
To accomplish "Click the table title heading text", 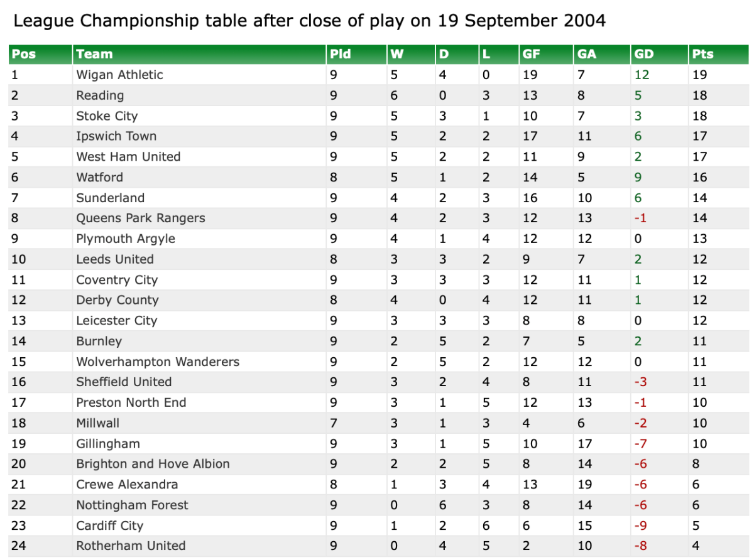I will click(310, 21).
